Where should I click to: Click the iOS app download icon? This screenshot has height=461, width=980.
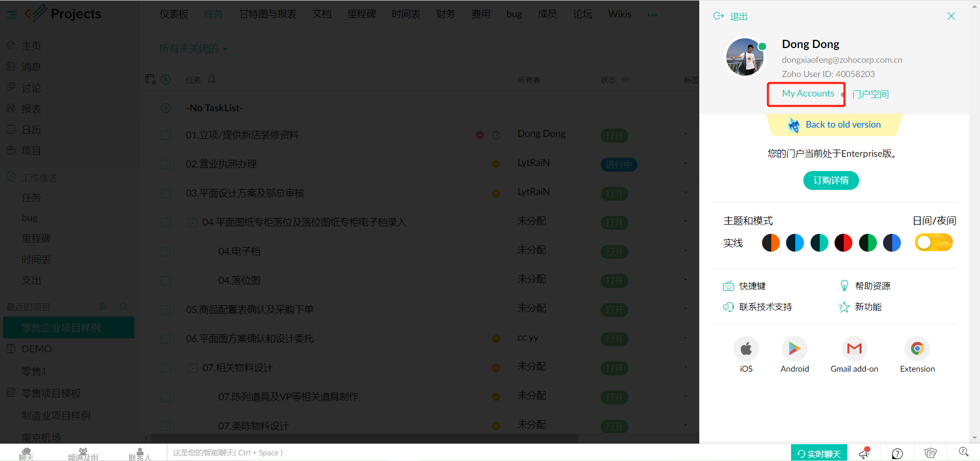[x=746, y=349]
